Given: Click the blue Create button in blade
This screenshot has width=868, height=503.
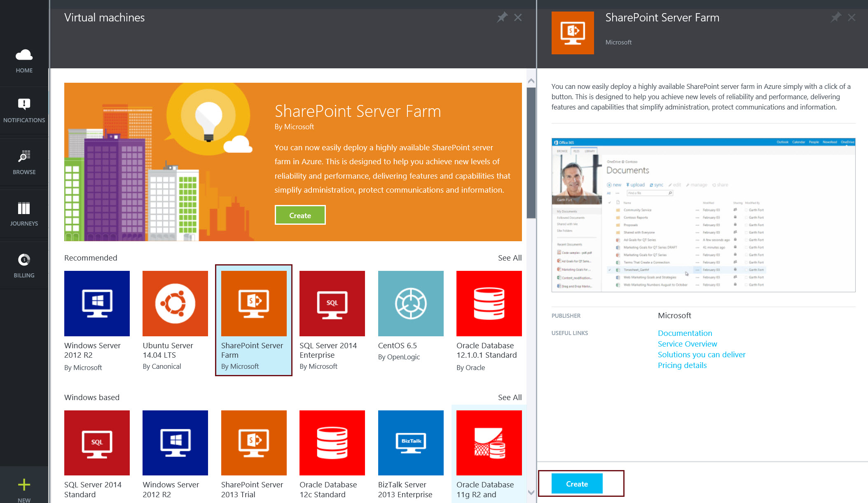Looking at the screenshot, I should [577, 484].
